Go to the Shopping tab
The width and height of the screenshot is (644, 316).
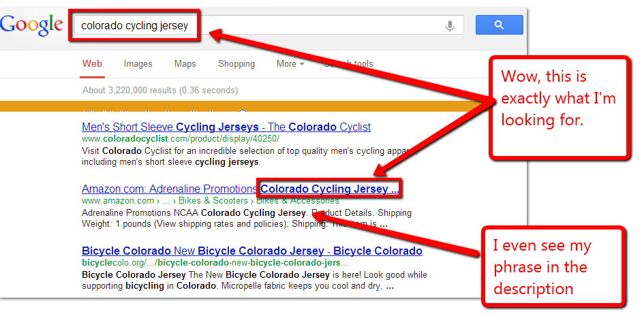coord(236,64)
